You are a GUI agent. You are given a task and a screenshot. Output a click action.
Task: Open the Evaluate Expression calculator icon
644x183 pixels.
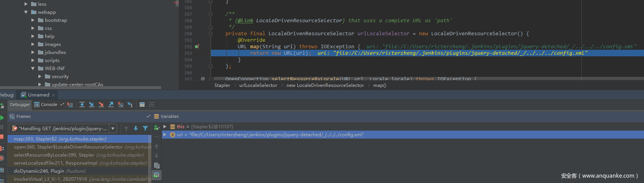point(142,105)
